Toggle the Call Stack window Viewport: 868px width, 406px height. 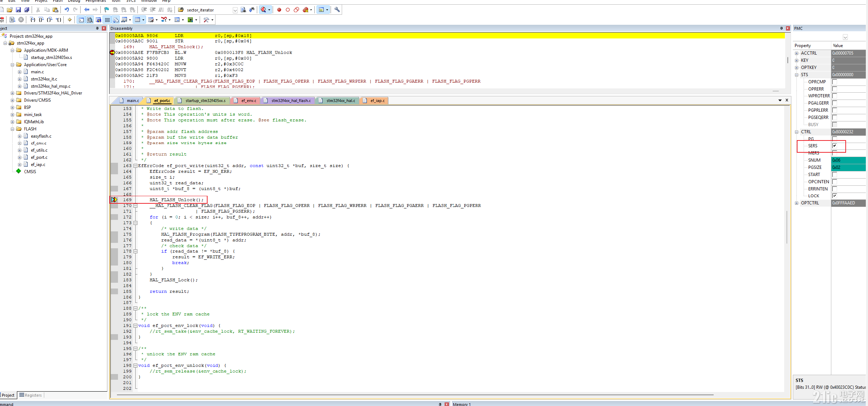(116, 20)
